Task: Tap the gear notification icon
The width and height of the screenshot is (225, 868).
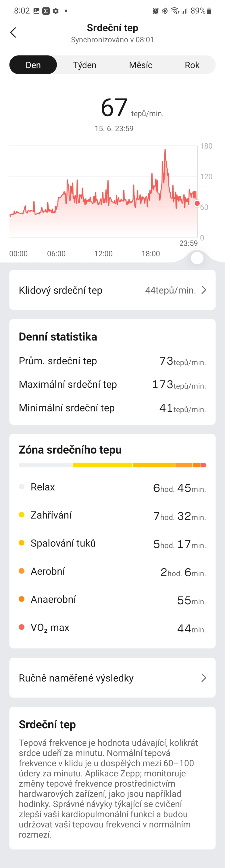Action: point(55,11)
